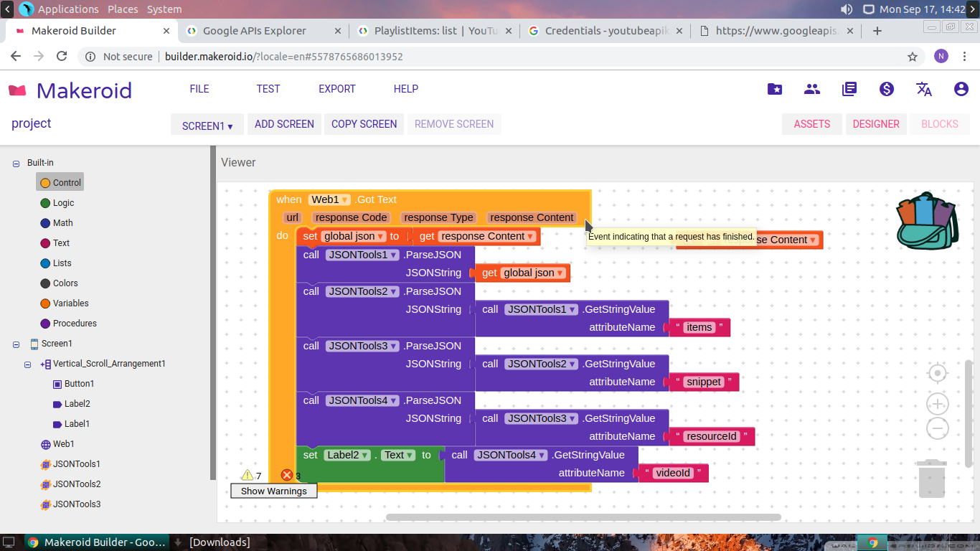Open the ASSETS panel
The image size is (980, 551).
pos(812,124)
